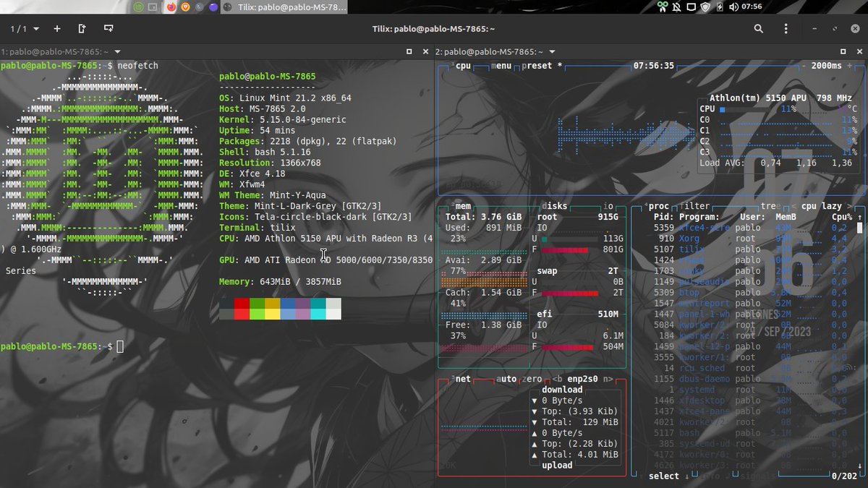Switch to the cpu panel in btop
868x488 pixels.
point(462,65)
